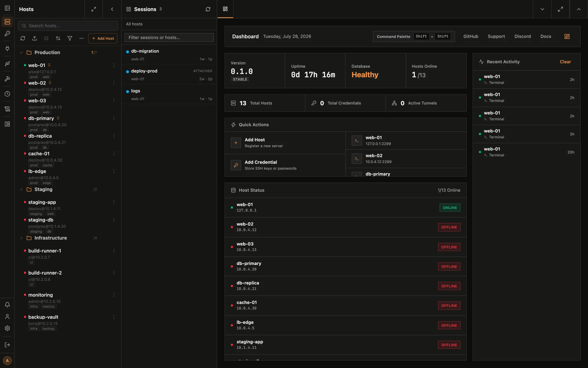The height and width of the screenshot is (368, 588).
Task: Expand the Infrastructure folder
Action: click(x=21, y=238)
